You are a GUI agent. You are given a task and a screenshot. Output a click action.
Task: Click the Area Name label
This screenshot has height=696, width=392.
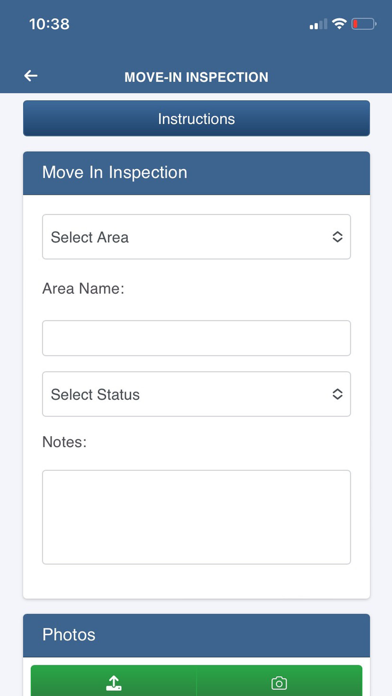point(83,289)
